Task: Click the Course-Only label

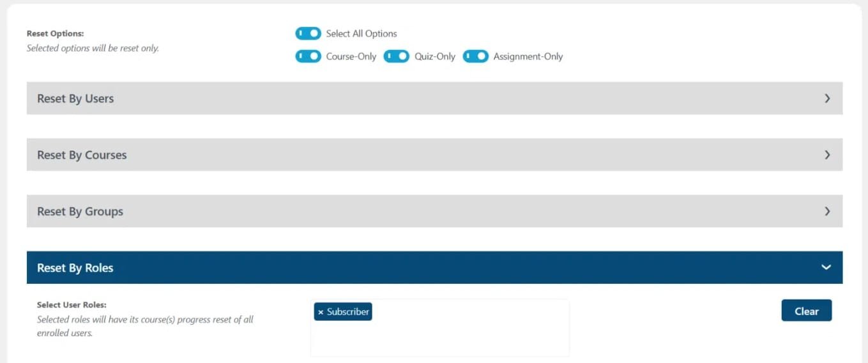Action: (351, 56)
